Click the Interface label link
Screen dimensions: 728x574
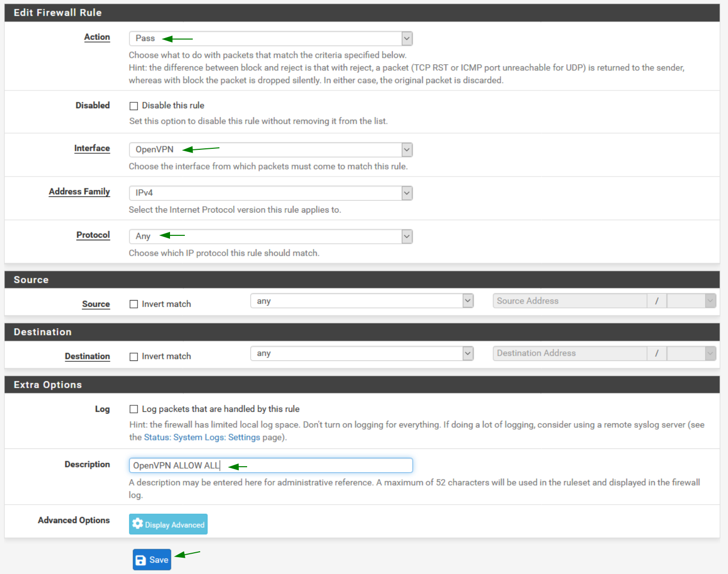[92, 148]
